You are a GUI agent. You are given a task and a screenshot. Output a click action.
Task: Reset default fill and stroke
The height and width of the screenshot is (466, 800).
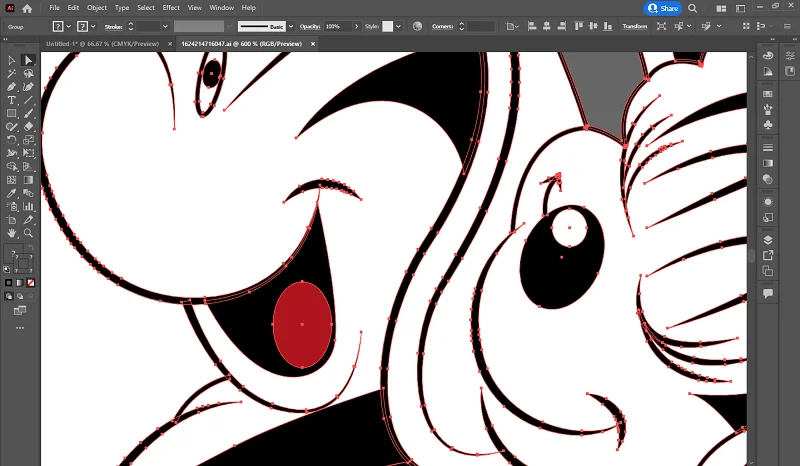(7, 269)
